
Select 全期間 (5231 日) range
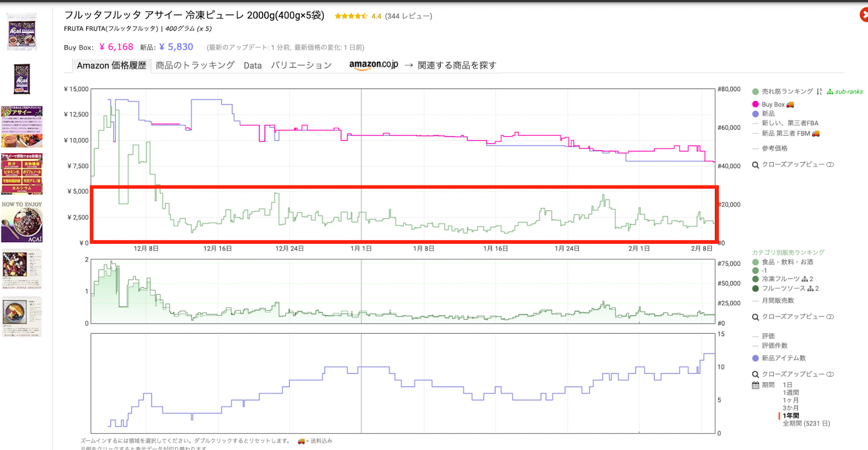(806, 423)
